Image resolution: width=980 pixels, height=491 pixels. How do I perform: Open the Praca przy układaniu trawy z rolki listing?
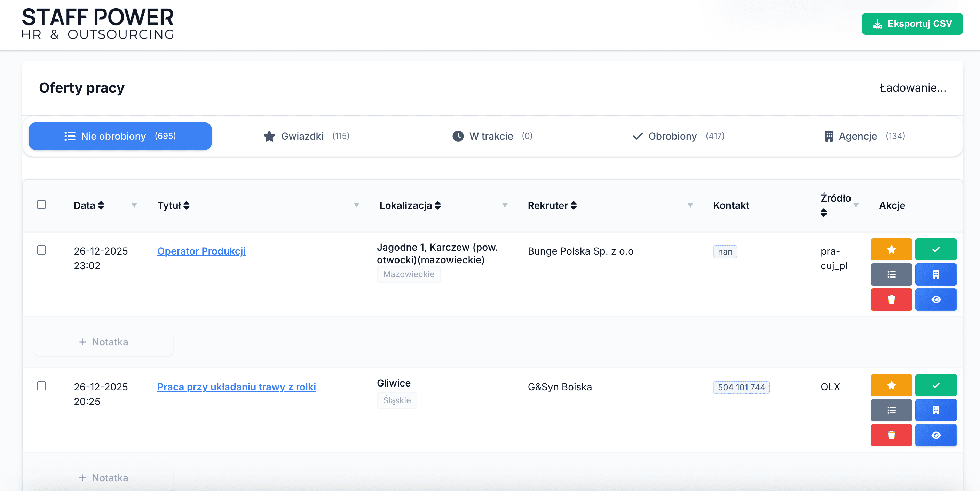point(236,387)
